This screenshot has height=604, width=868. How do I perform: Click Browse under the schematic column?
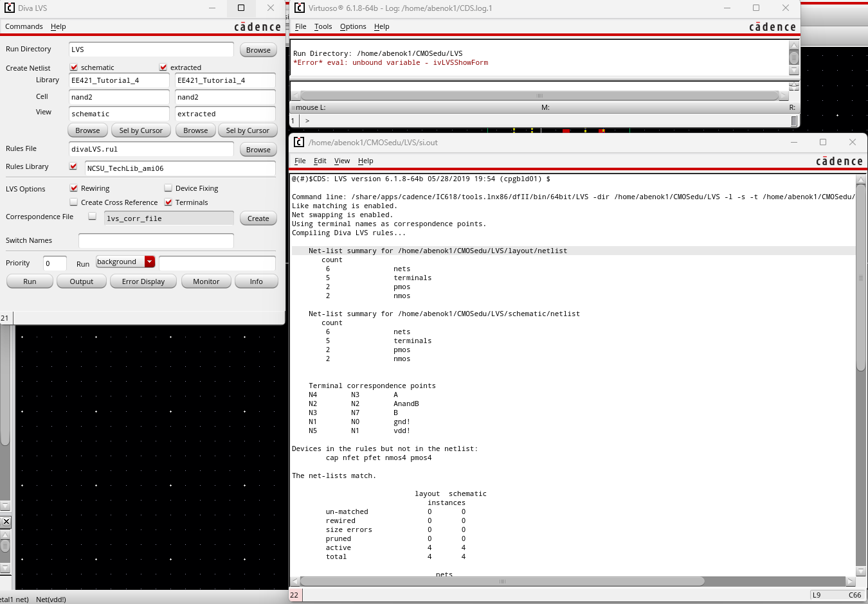(87, 130)
